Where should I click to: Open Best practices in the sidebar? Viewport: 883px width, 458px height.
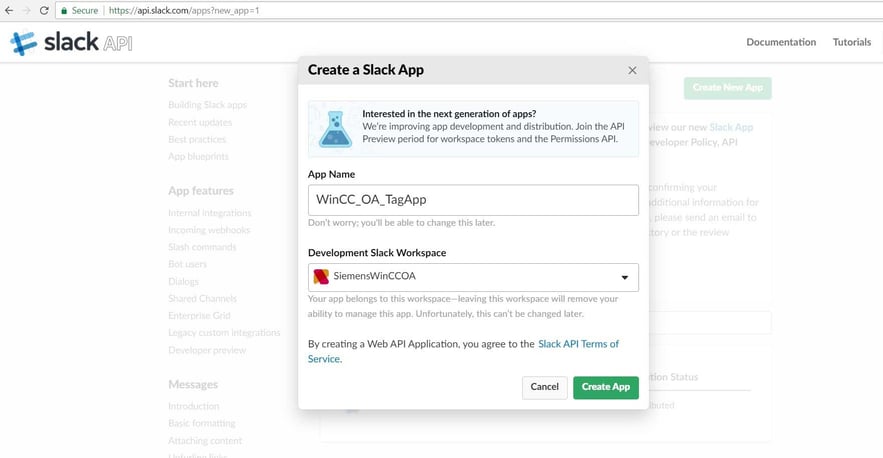click(x=197, y=139)
